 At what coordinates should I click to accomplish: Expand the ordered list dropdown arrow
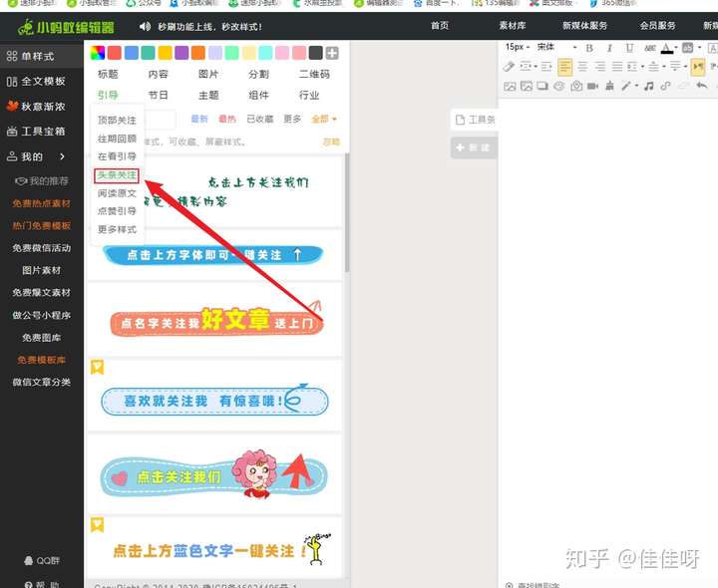[536, 67]
